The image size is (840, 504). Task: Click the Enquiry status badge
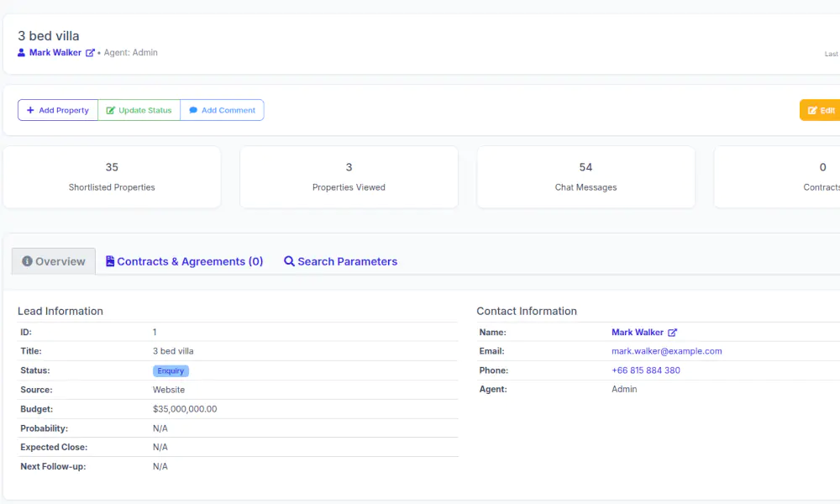pos(171,370)
